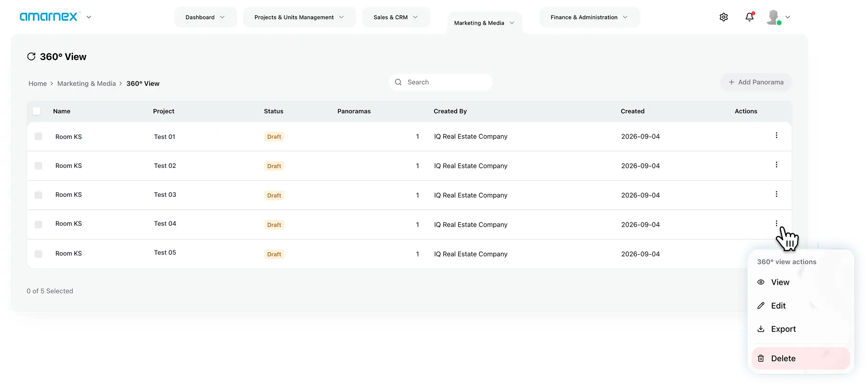Click date 2026-09-04 in Test 02 row
The width and height of the screenshot is (868, 386).
[640, 165]
